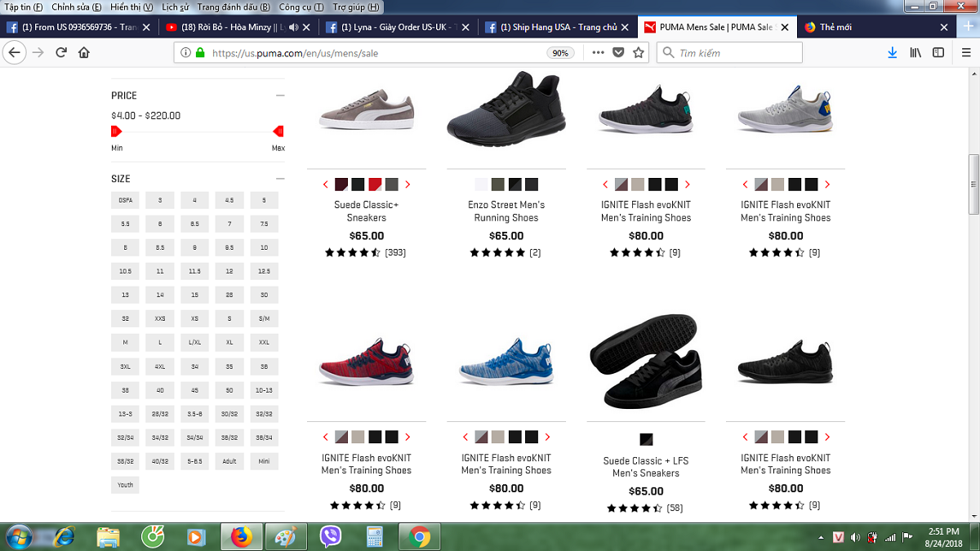Save page to Pocket icon

[618, 52]
